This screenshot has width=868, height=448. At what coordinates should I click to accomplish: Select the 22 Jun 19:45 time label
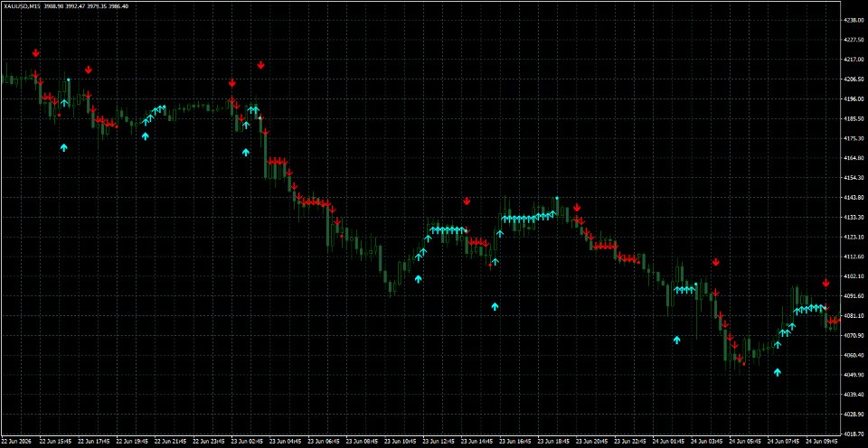click(132, 442)
